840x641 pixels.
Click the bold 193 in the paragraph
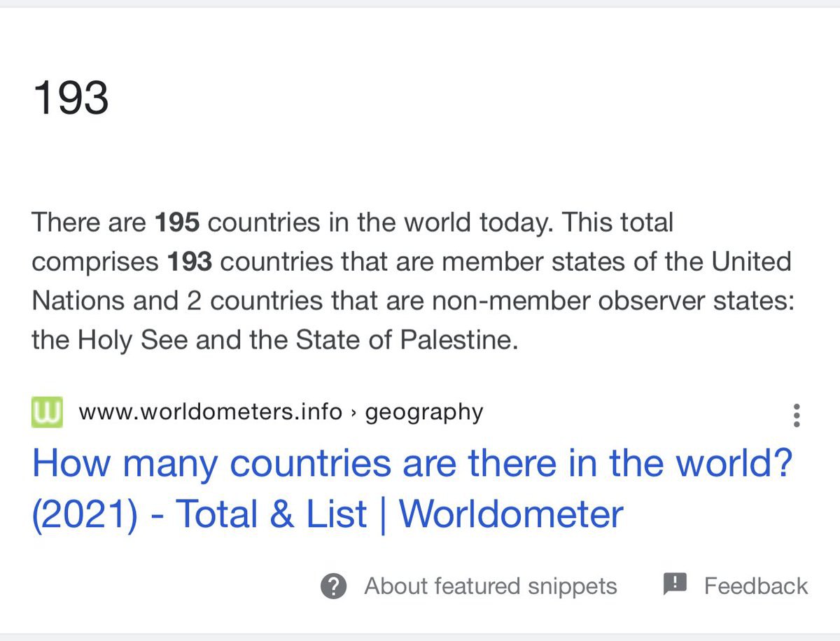coord(190,262)
